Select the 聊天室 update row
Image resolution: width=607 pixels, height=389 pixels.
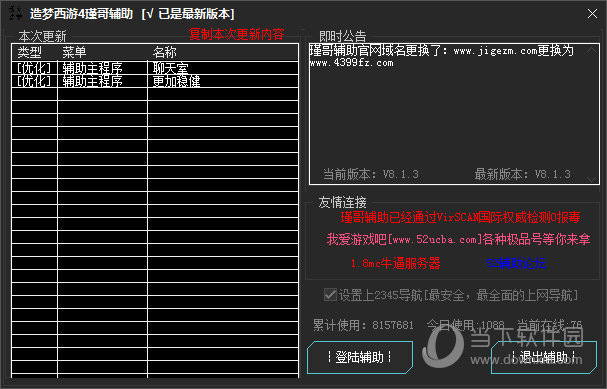155,68
